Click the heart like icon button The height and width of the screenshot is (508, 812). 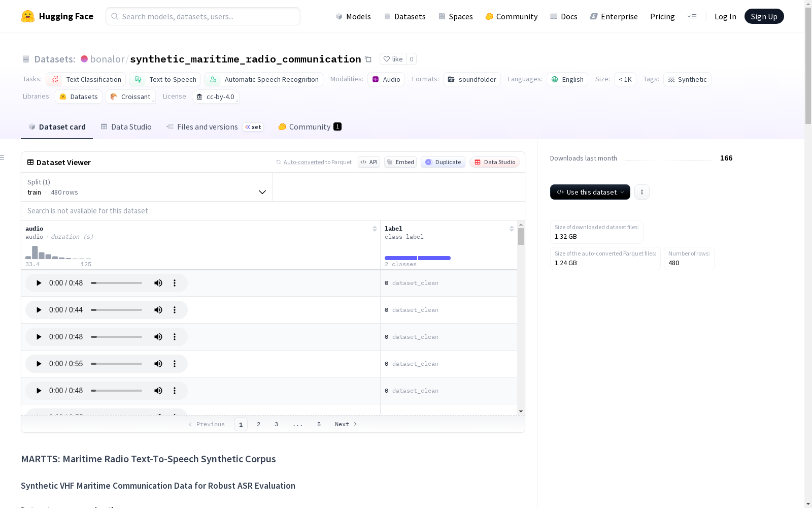393,59
